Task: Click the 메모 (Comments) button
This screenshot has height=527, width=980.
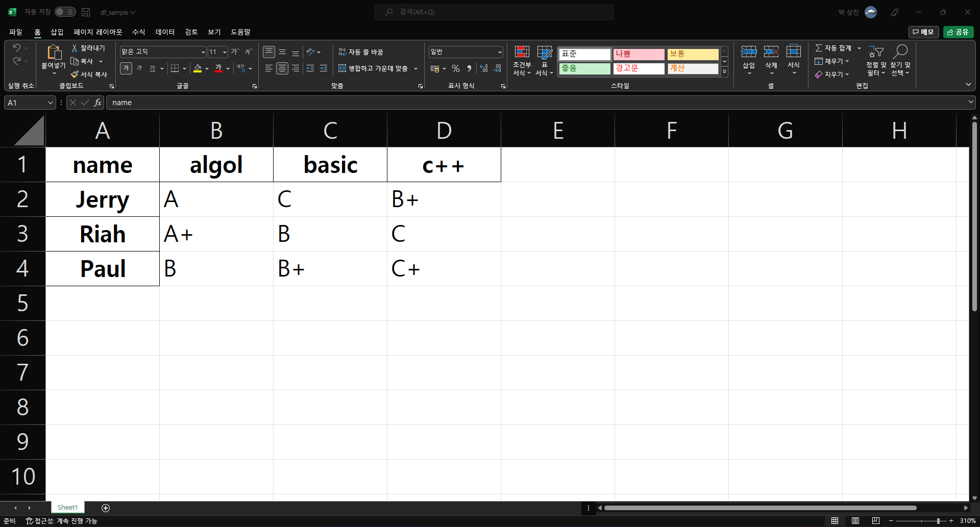Action: point(923,32)
